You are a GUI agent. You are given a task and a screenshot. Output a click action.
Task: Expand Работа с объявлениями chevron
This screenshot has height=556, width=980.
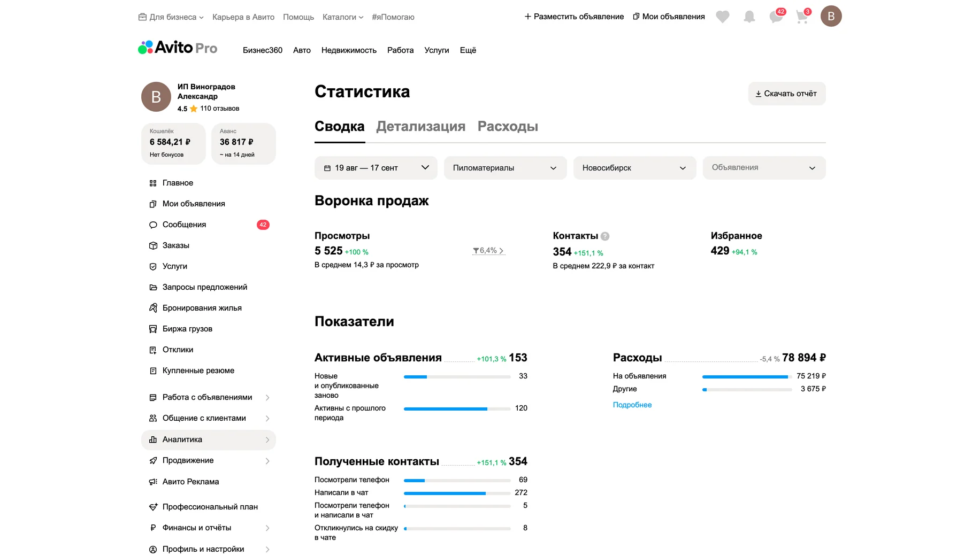pos(267,398)
